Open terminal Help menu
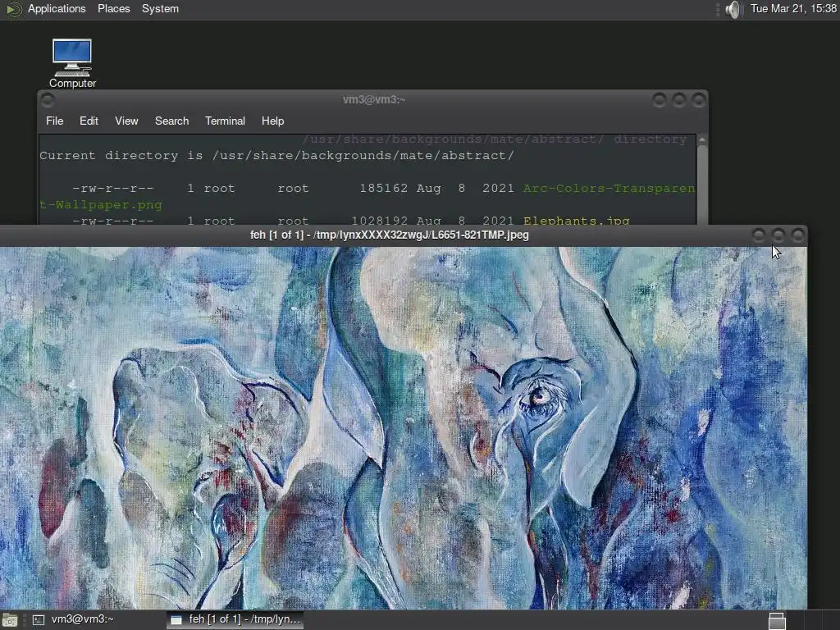840x630 pixels. (x=272, y=121)
